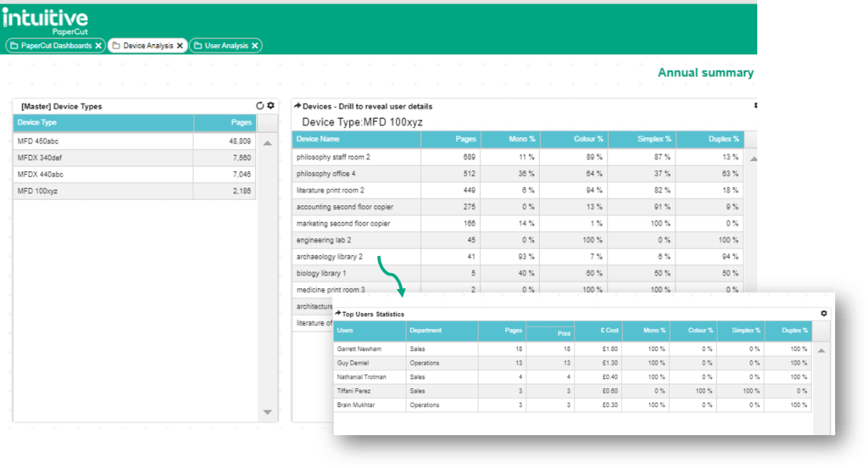The height and width of the screenshot is (468, 868).
Task: Click 48,809 pages value for MFD 450abc
Action: (x=240, y=142)
